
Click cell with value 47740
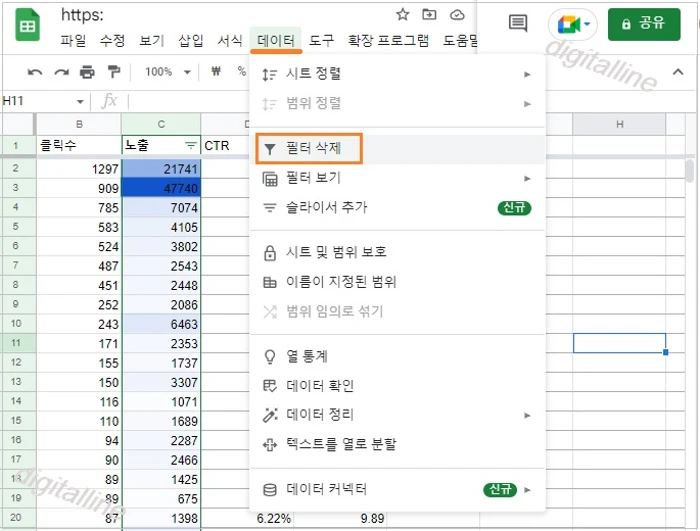pyautogui.click(x=161, y=188)
